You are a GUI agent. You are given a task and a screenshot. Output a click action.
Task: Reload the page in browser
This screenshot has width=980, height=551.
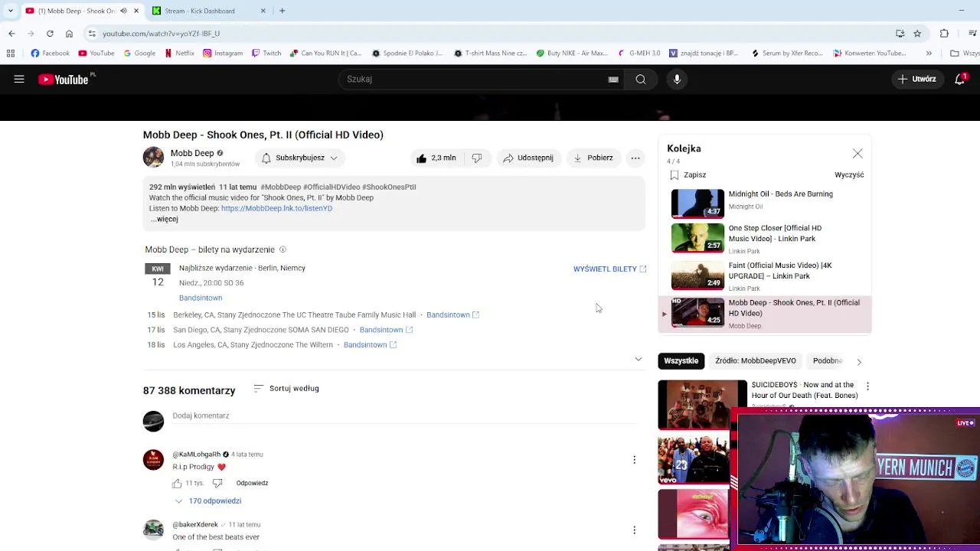pyautogui.click(x=50, y=34)
